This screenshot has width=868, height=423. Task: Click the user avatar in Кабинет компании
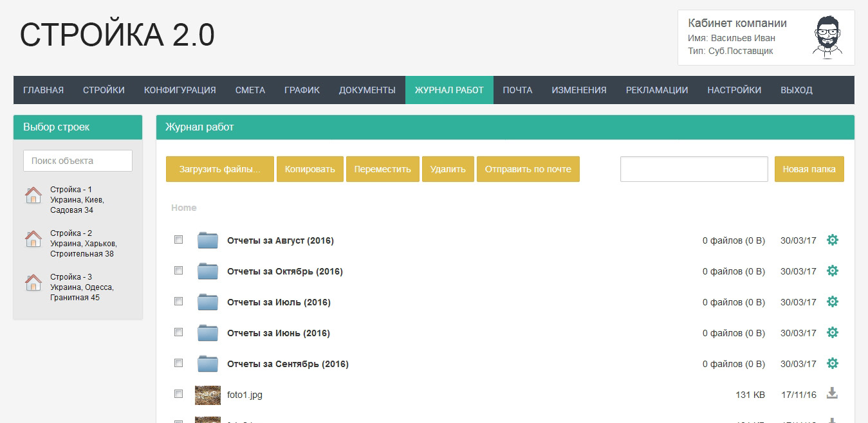point(828,37)
